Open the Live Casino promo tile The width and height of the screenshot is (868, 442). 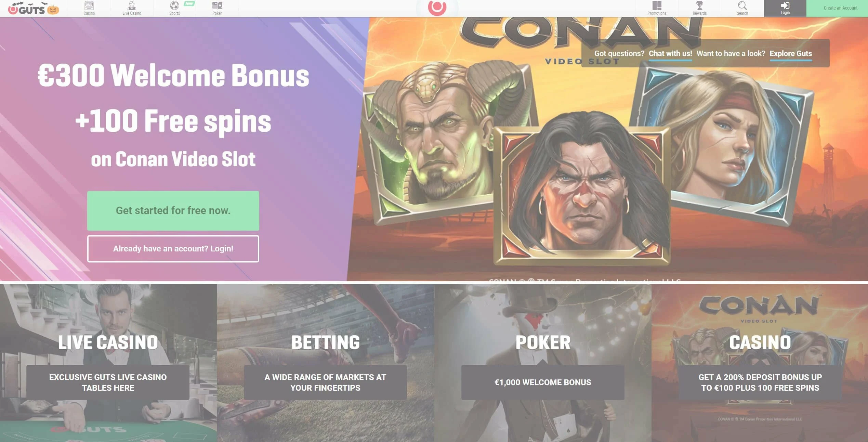click(x=108, y=363)
